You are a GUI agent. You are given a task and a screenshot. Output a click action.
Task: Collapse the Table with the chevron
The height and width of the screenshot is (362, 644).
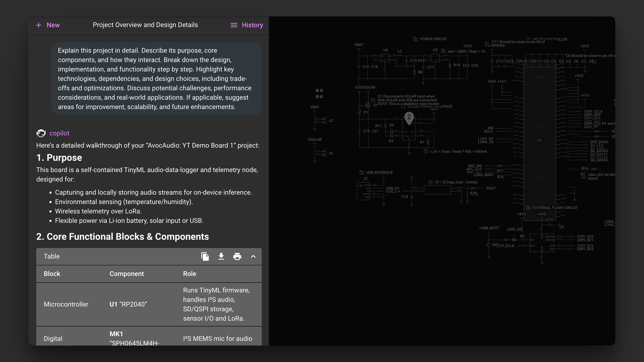253,256
